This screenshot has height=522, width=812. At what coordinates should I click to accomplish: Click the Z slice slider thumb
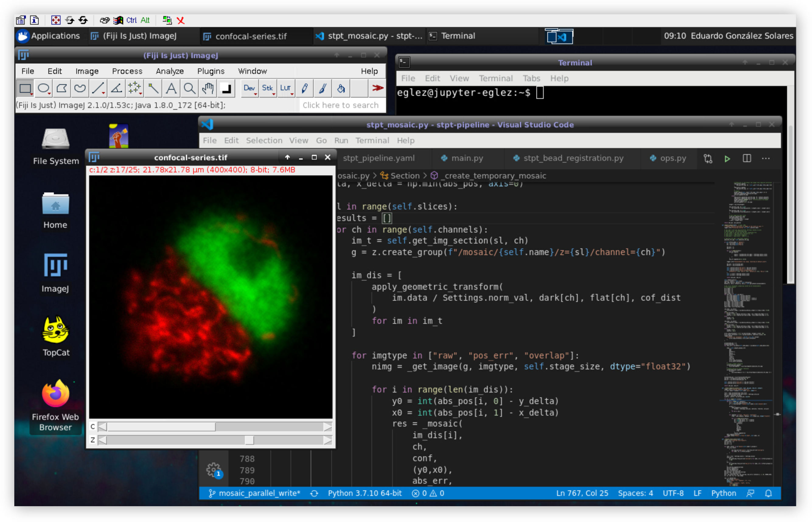click(249, 440)
